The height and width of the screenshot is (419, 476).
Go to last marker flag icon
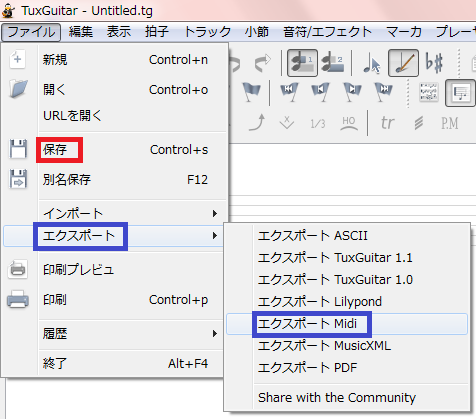383,92
